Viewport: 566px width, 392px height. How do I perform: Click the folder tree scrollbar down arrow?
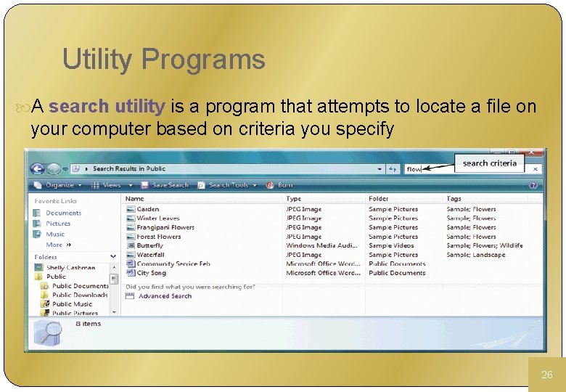point(114,312)
